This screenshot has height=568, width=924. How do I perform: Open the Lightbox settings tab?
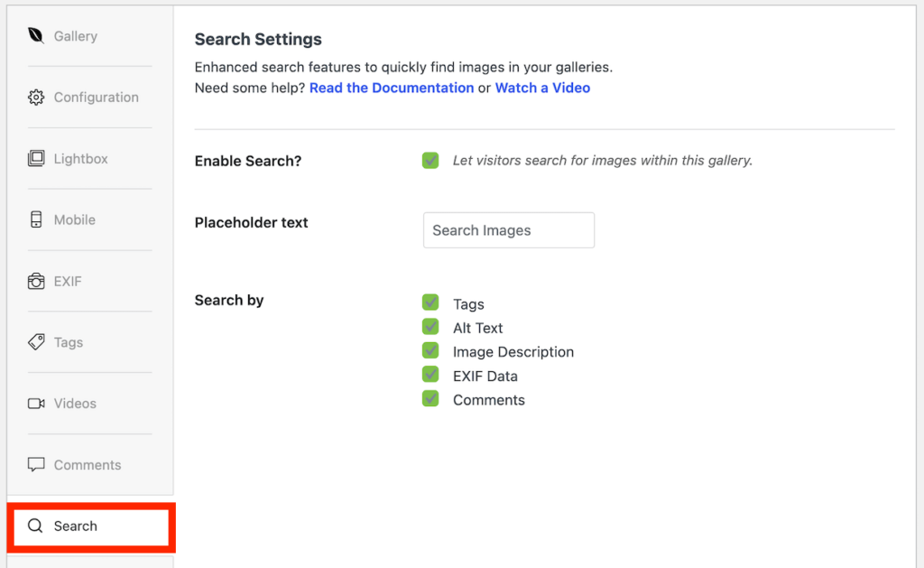point(80,159)
